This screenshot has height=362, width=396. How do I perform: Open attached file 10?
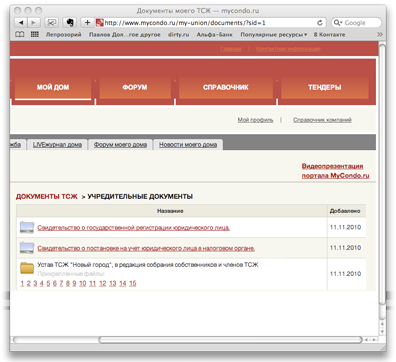click(x=83, y=283)
